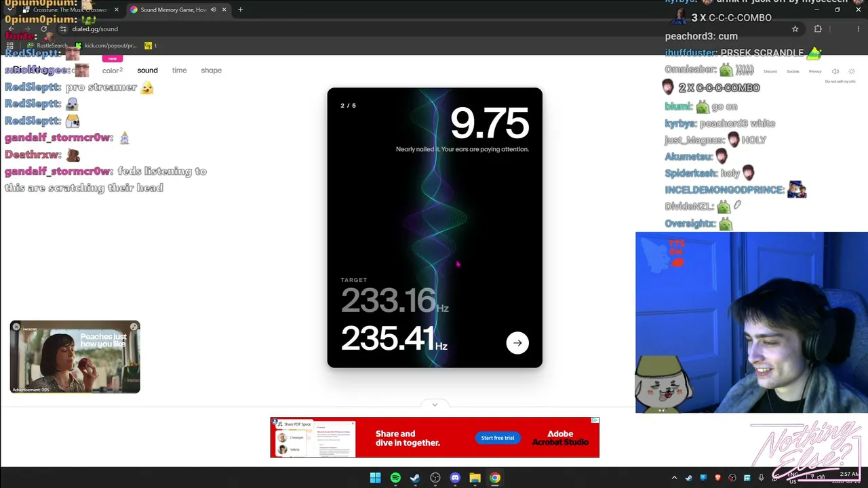The image size is (868, 488).
Task: Expand the chevron below the score card
Action: click(x=435, y=405)
